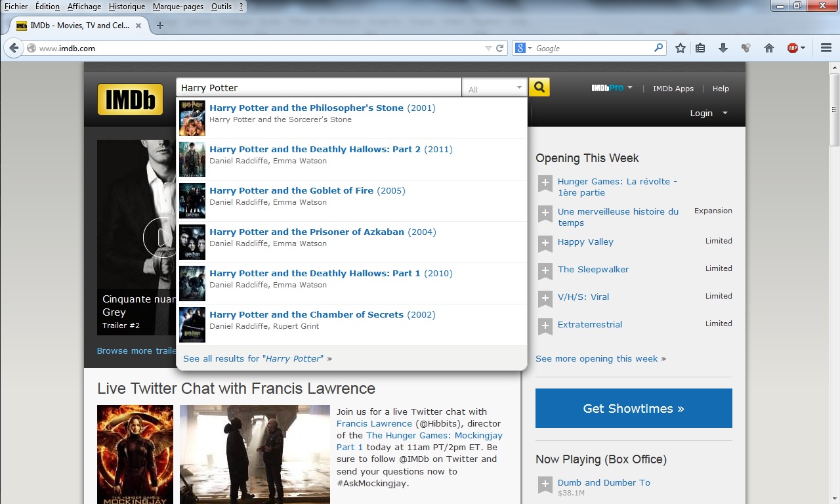
Task: Go back with the browser back arrow
Action: [13, 48]
